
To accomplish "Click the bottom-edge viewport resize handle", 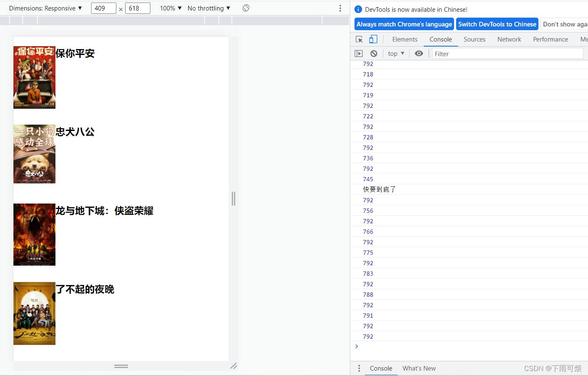I will click(x=121, y=366).
